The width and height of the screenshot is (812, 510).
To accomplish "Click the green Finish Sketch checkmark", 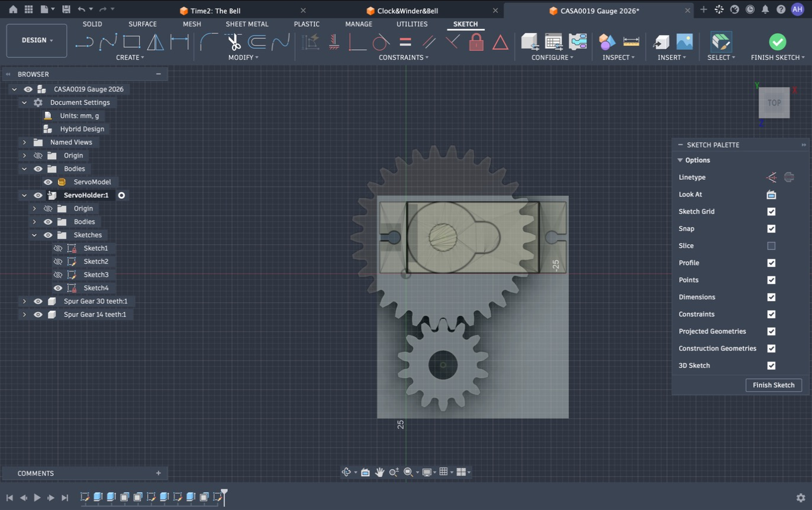I will (778, 42).
